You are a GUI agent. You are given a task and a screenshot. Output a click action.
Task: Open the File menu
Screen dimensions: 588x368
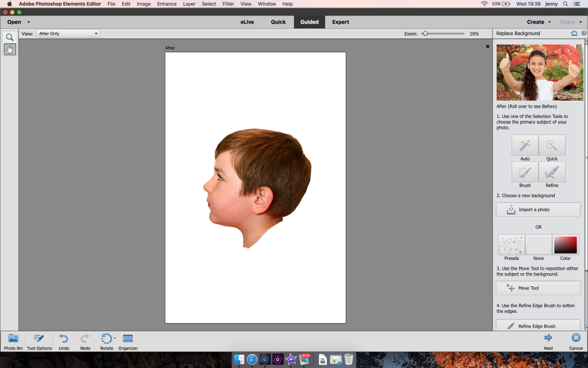tap(111, 4)
